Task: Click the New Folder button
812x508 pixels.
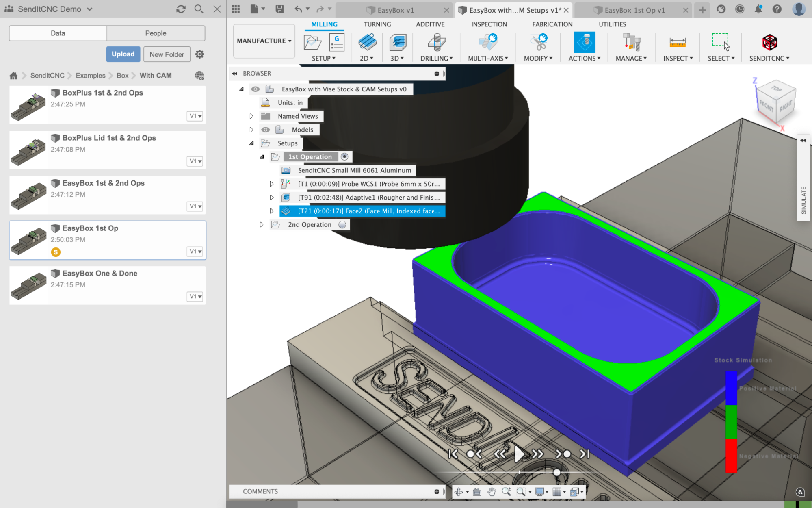Action: [167, 54]
